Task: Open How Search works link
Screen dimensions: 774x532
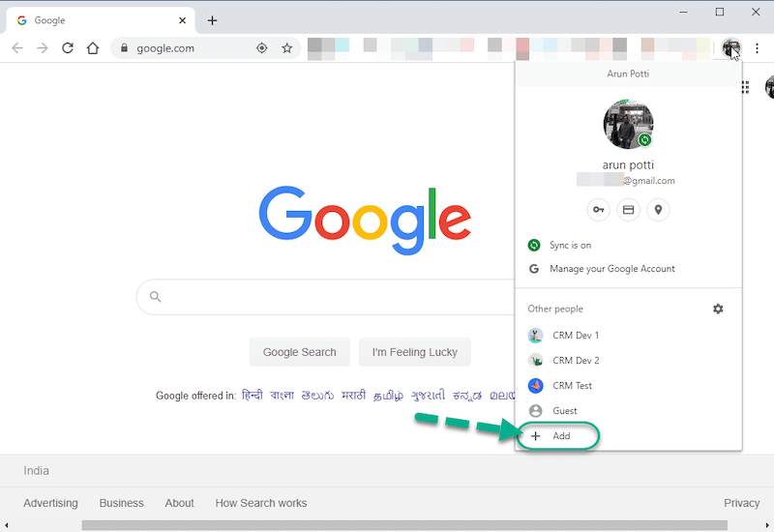Action: pyautogui.click(x=261, y=503)
